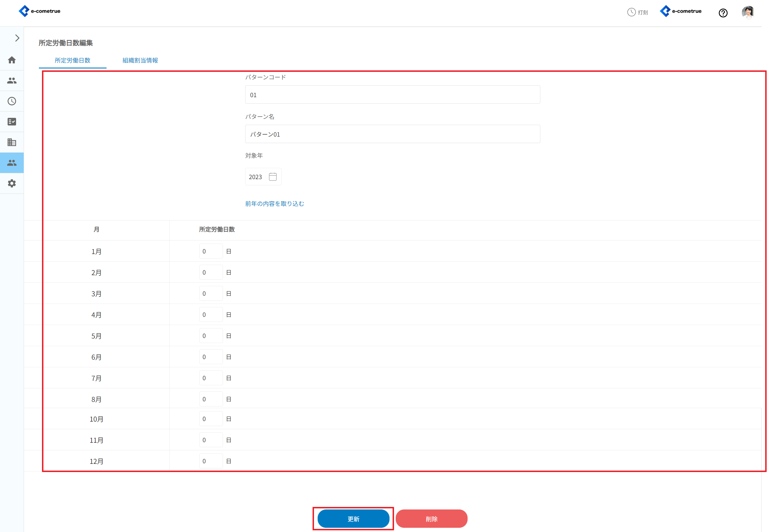Open the employees people icon in sidebar

coord(12,81)
